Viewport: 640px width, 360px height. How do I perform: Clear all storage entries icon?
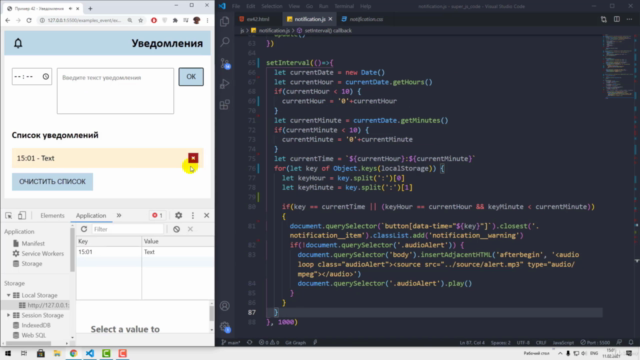coord(176,229)
